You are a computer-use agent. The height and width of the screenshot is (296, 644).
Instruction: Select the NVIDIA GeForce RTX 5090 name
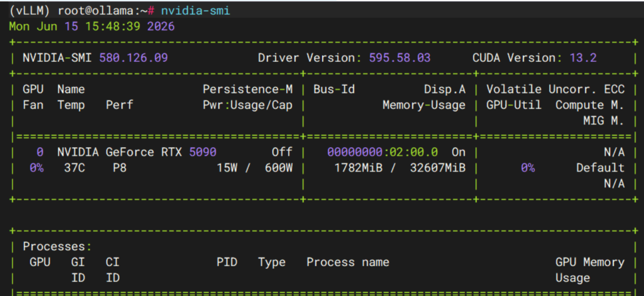(137, 152)
